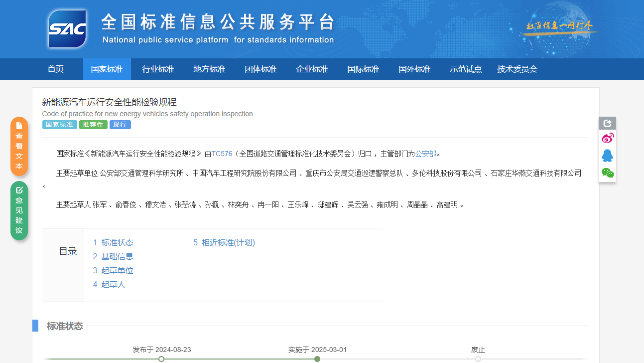Follow the TC576 committee link
This screenshot has width=644, height=363.
tap(222, 154)
